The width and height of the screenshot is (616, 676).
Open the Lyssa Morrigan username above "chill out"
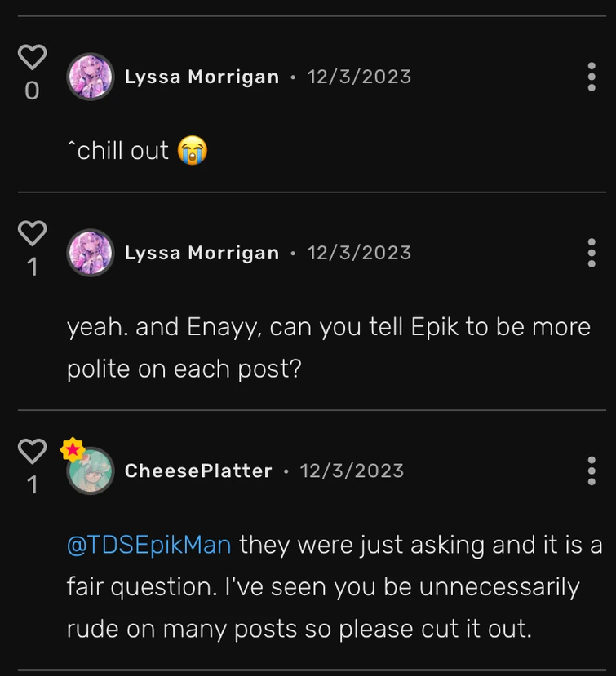click(x=202, y=77)
